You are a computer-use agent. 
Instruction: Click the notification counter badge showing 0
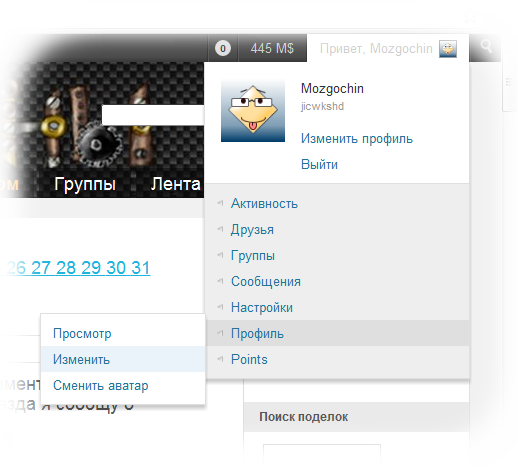pos(223,49)
